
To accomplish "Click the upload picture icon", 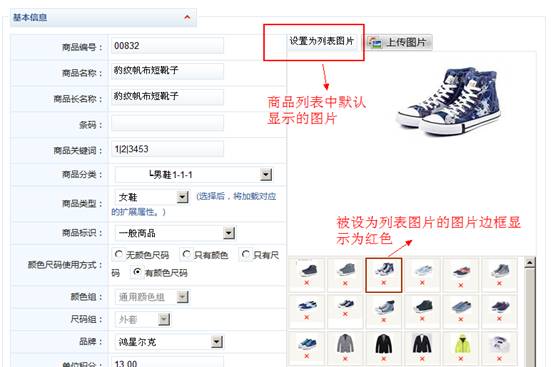I will tap(375, 43).
